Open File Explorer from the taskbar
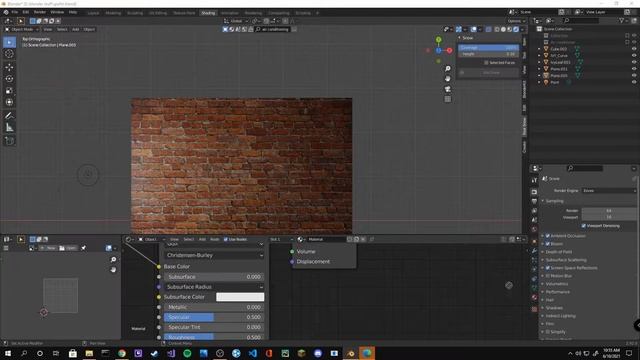 (89, 353)
